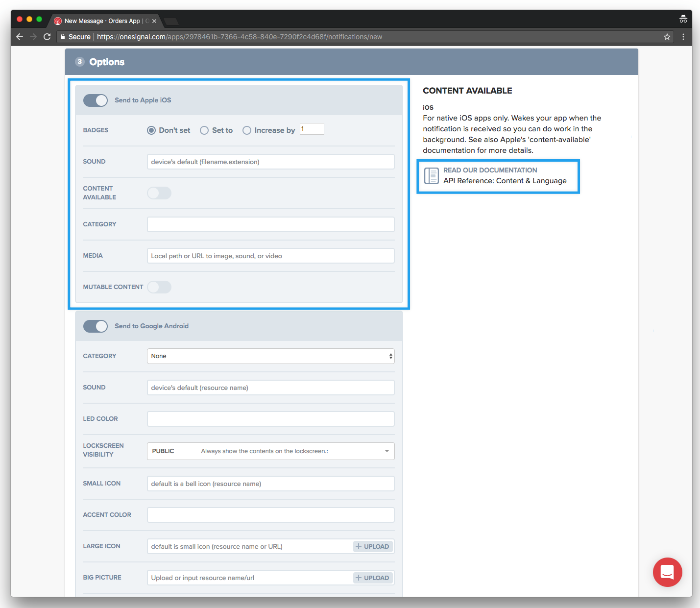Screen dimensions: 700x608
Task: Click the Small Icon input field
Action: pos(270,484)
